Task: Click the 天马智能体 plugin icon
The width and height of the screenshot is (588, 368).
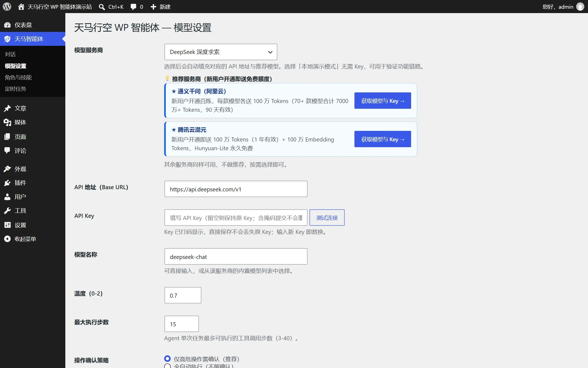Action: (x=7, y=39)
